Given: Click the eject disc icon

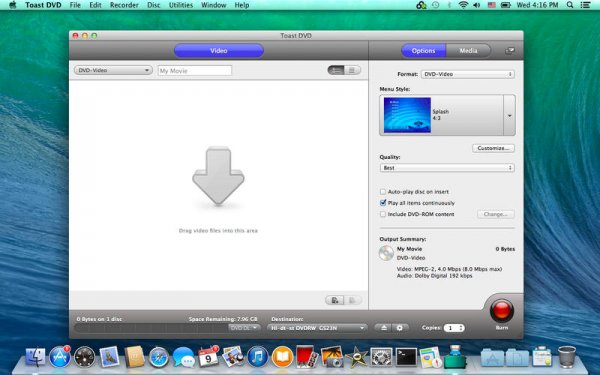Looking at the screenshot, I should pos(383,328).
